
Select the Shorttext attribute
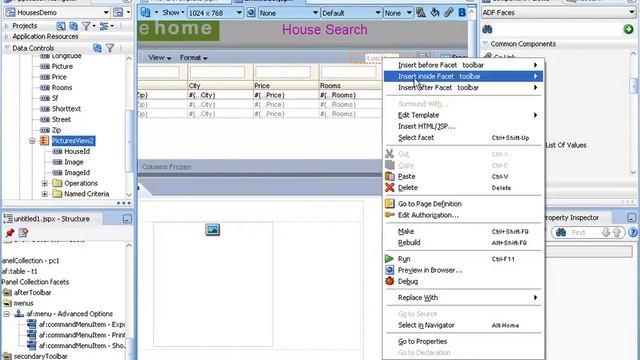pyautogui.click(x=66, y=109)
